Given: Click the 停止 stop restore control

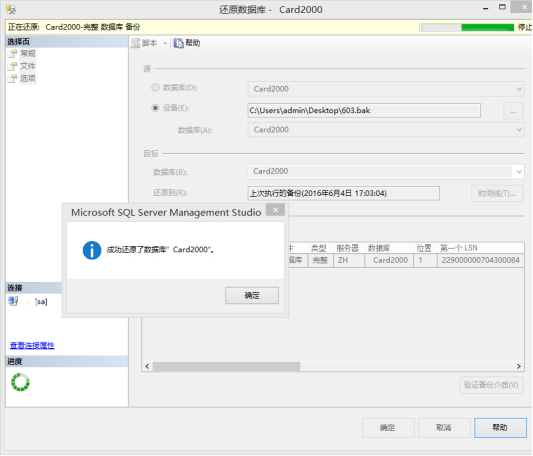Looking at the screenshot, I should (x=525, y=27).
